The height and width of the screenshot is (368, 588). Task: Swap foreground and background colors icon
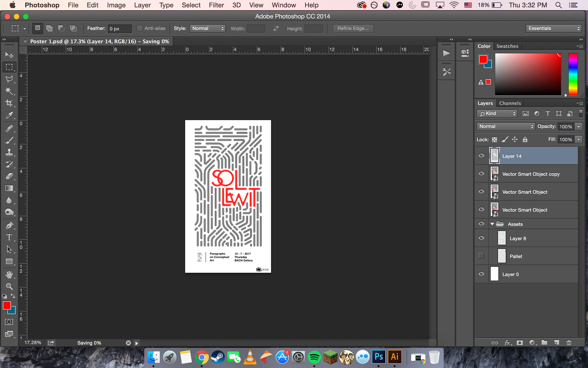click(13, 296)
